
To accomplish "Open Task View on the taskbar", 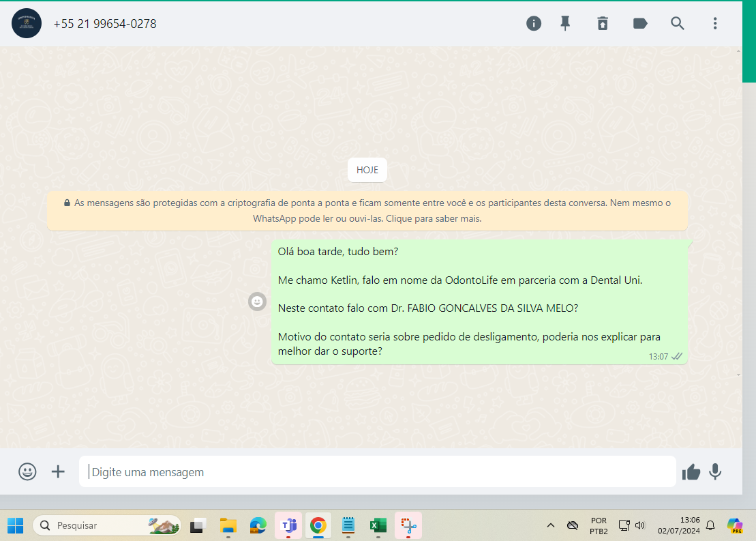I will [x=198, y=525].
